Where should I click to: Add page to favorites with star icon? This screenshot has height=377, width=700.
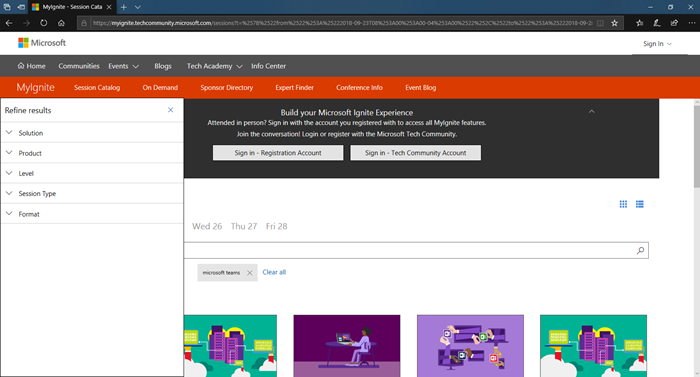(614, 23)
